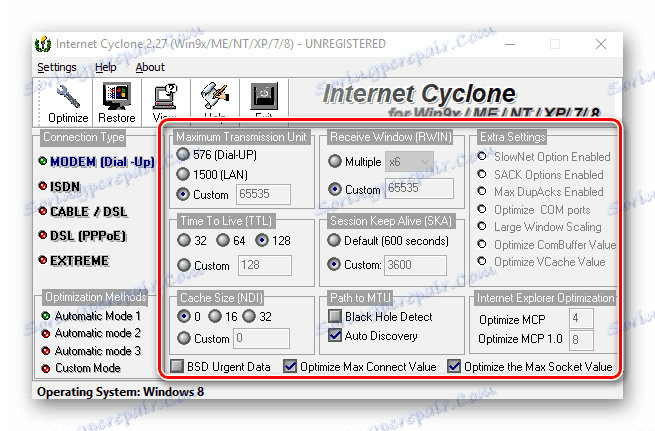Toggle Auto Discovery checkbox
Screen dimensions: 655x431
click(335, 335)
